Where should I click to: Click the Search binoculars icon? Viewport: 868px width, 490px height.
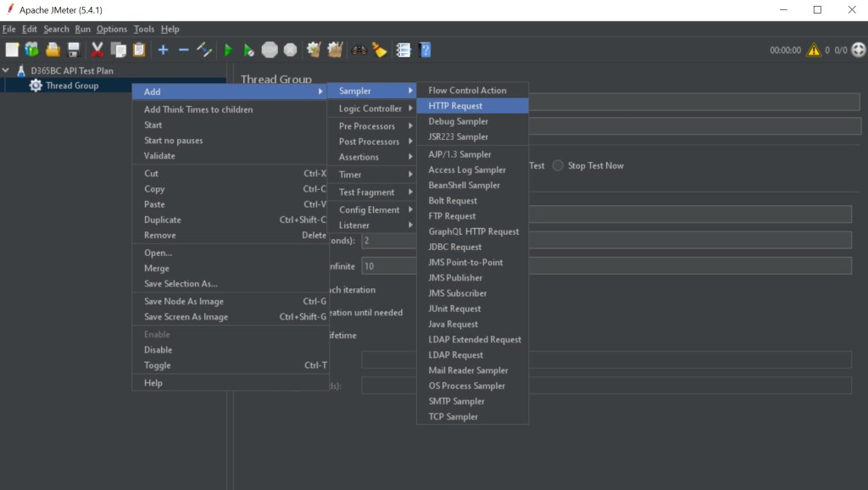click(359, 50)
